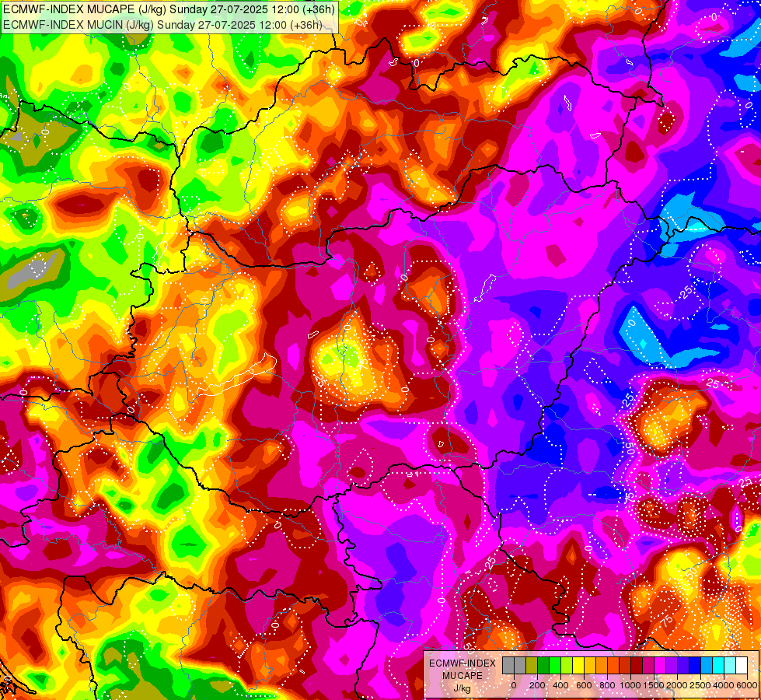This screenshot has width=761, height=700.
Task: Click the legend value 4000
Action: point(724,685)
